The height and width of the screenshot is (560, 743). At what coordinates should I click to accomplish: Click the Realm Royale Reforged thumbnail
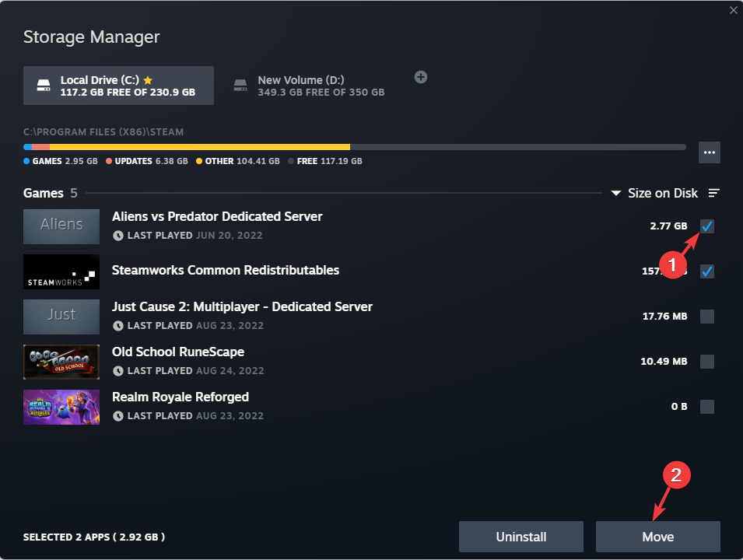click(x=61, y=407)
